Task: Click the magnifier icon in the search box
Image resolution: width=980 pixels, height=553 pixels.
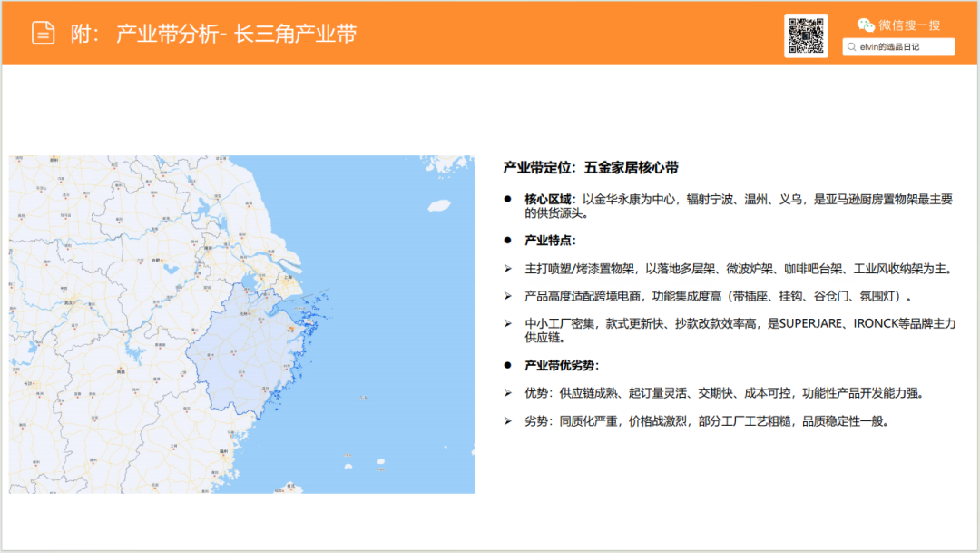Action: pos(851,46)
